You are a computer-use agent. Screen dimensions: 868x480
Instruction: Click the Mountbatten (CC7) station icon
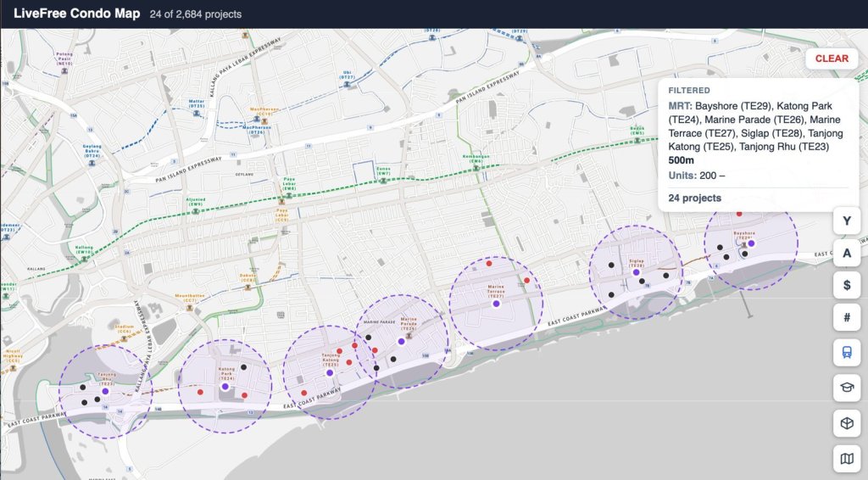[190, 307]
